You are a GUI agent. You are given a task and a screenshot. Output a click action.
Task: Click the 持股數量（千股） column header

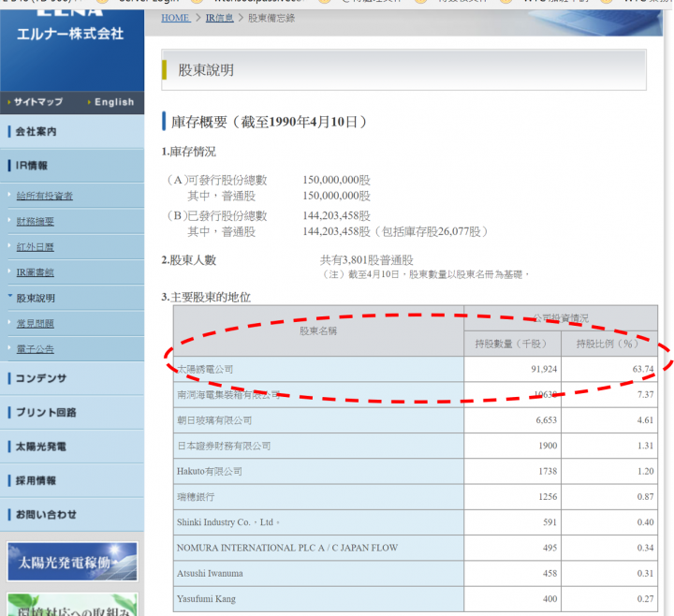(x=511, y=344)
